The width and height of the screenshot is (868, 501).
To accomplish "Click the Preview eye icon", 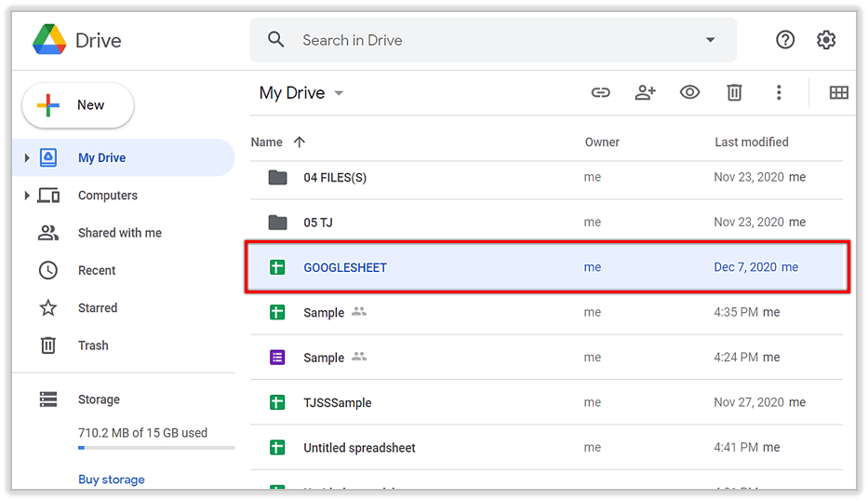I will pos(689,92).
